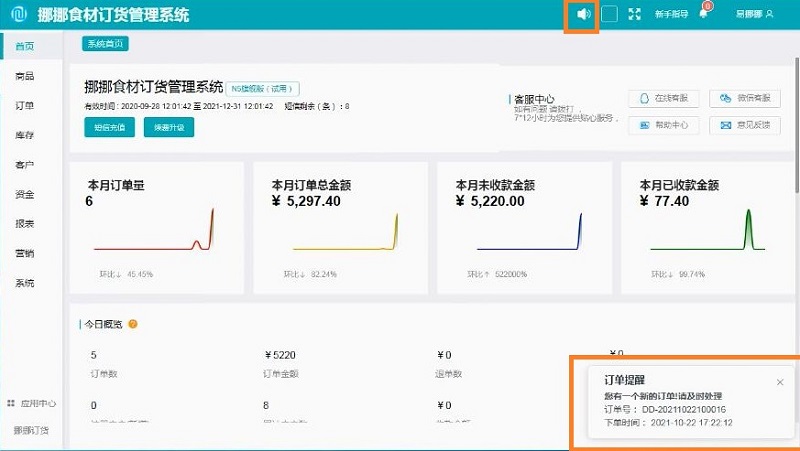This screenshot has width=800, height=451.
Task: Open 订单 in the sidebar
Action: click(24, 106)
